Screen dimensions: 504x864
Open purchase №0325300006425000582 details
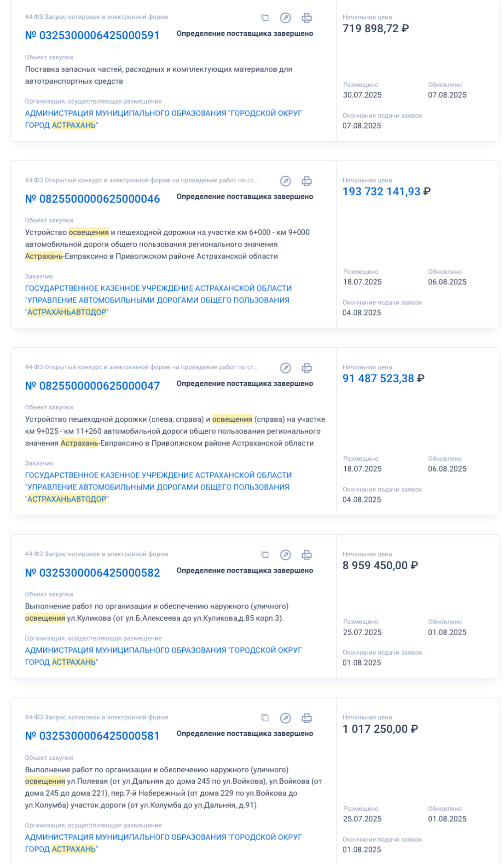point(92,573)
